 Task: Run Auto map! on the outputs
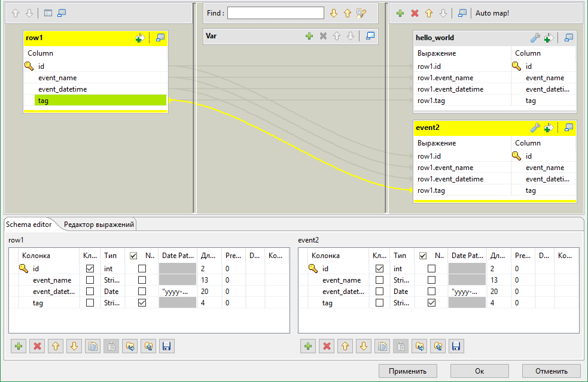(492, 13)
